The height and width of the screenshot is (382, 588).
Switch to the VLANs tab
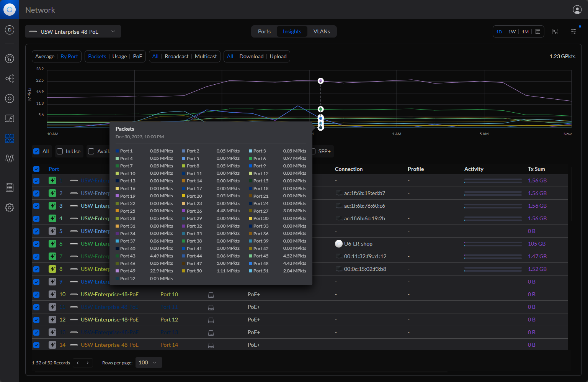322,31
